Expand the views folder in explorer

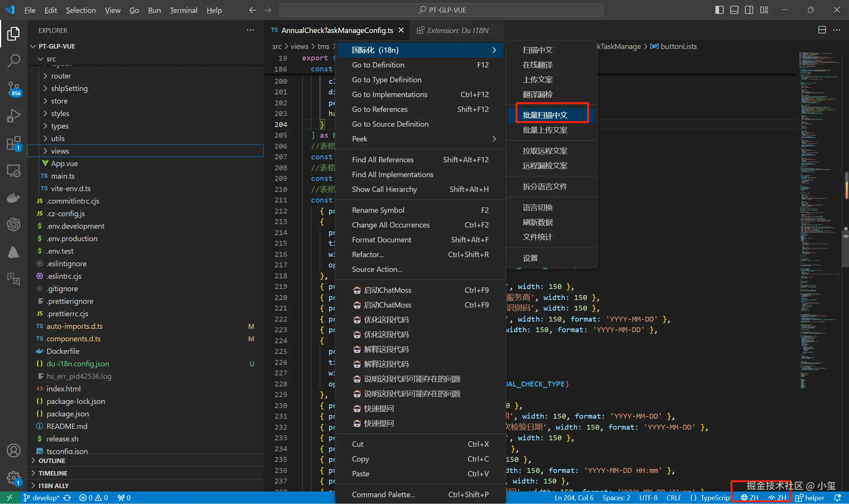pyautogui.click(x=60, y=151)
